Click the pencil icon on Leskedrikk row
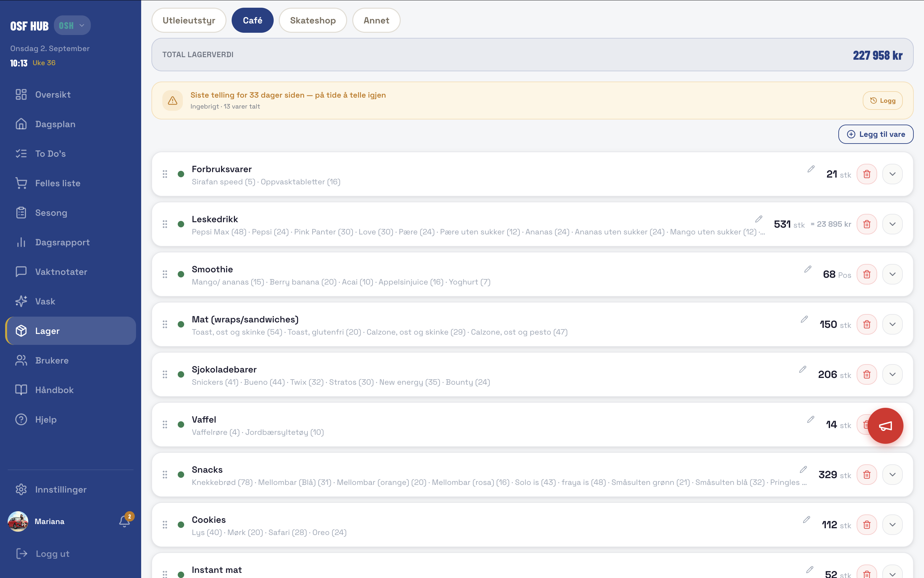 tap(759, 219)
